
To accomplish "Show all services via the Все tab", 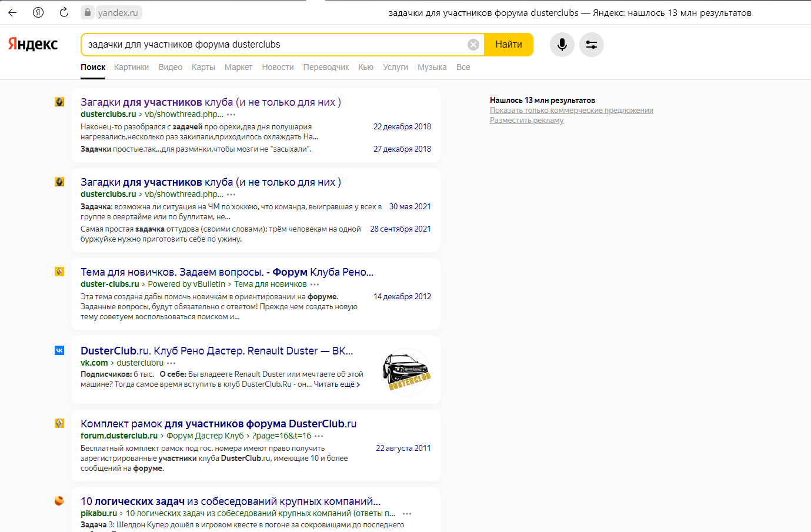I will click(x=463, y=67).
